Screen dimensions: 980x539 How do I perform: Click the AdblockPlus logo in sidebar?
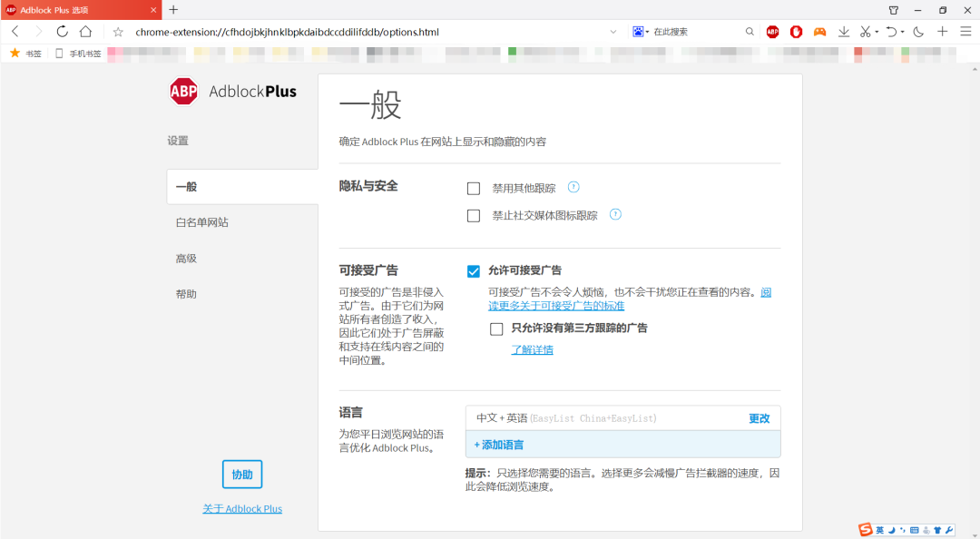(x=233, y=92)
